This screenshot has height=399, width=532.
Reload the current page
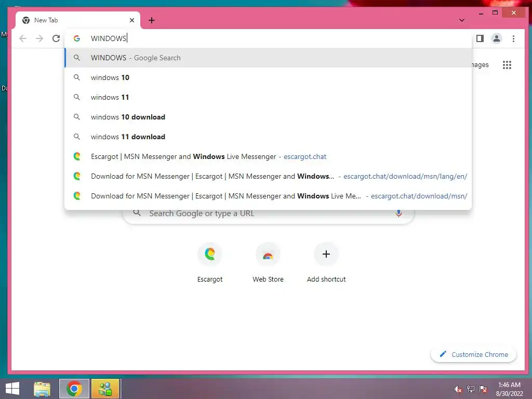(x=56, y=38)
